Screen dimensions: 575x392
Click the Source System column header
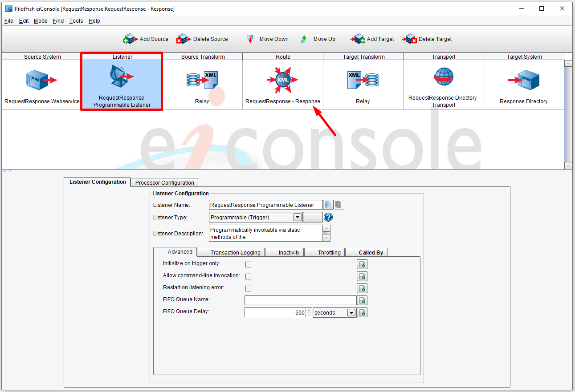[42, 57]
